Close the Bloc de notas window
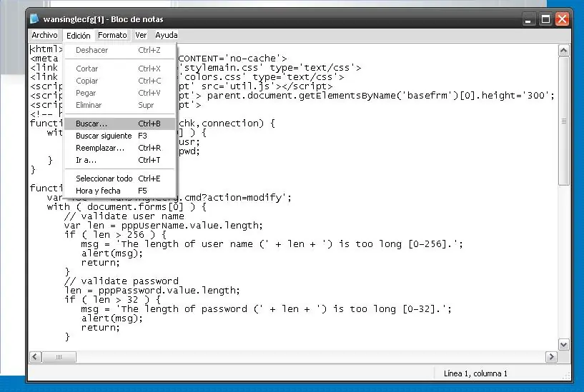Screen dimensions: 584x392 (x=563, y=19)
